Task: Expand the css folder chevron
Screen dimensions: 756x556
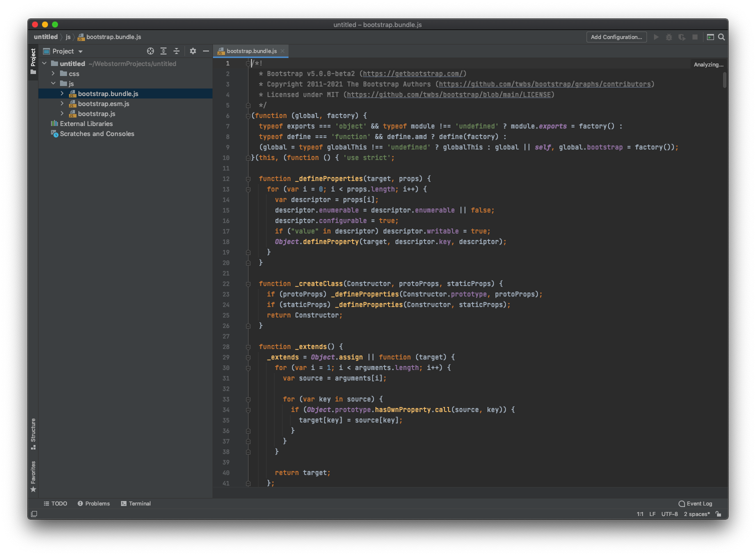Action: click(x=53, y=73)
